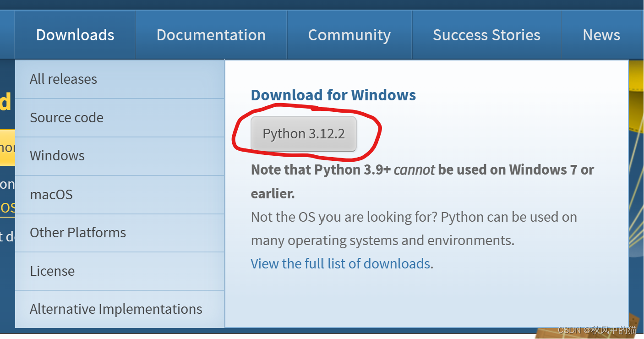Choose macOS in the Downloads submenu

point(120,194)
